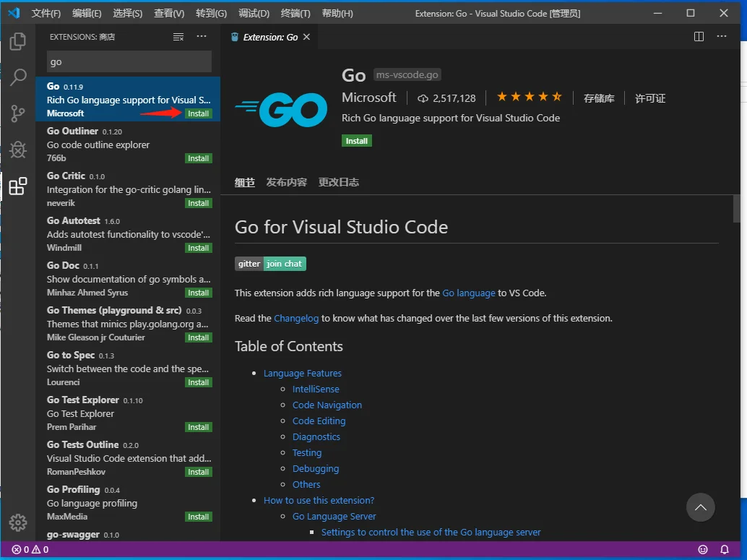
Task: Install Go Test Explorer extension
Action: pyautogui.click(x=198, y=427)
